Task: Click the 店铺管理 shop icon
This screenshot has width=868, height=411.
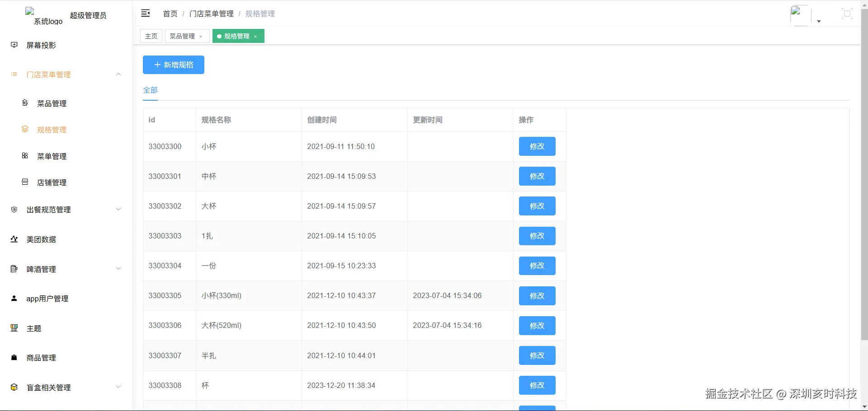Action: tap(25, 182)
